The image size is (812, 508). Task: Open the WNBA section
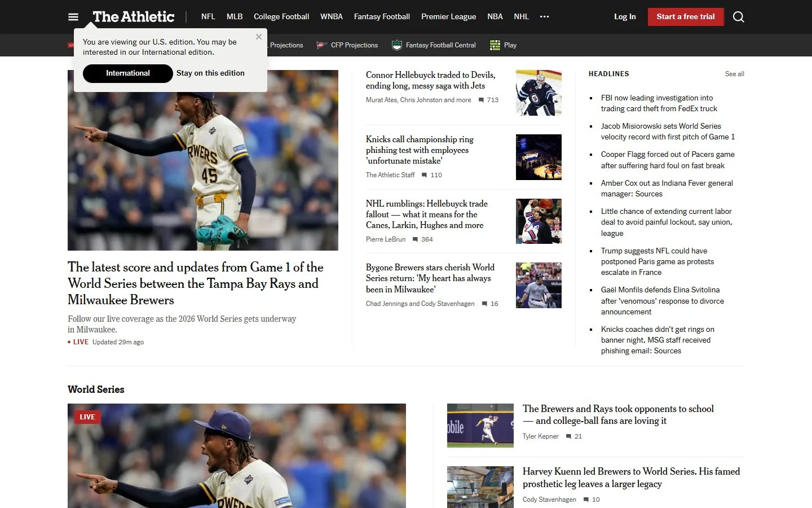pos(332,17)
